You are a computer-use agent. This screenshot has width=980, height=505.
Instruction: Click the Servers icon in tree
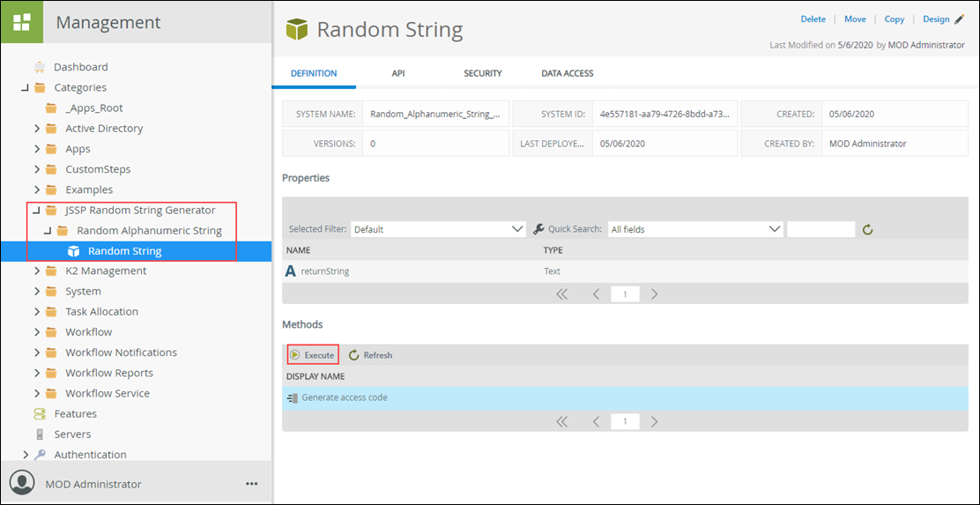pyautogui.click(x=40, y=434)
